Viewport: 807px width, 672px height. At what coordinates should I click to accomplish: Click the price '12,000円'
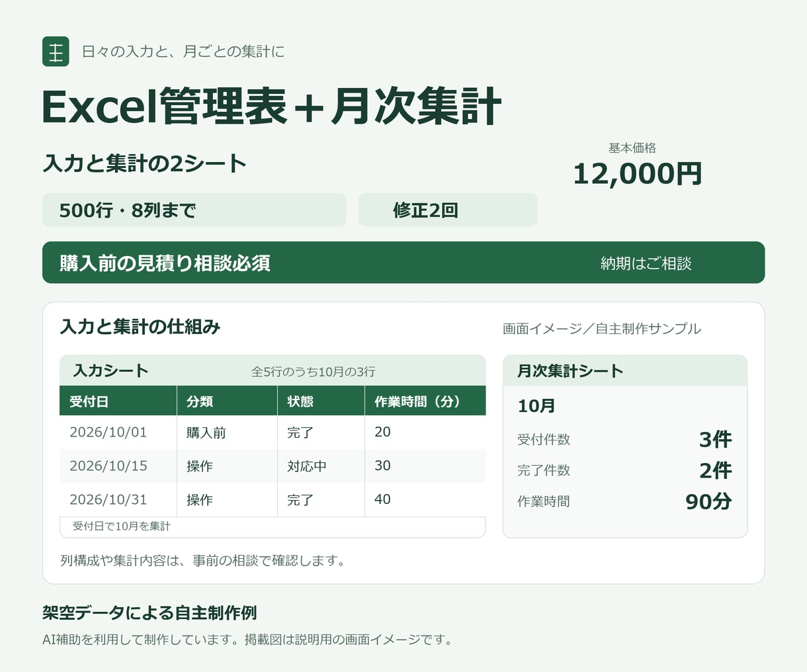(x=637, y=174)
